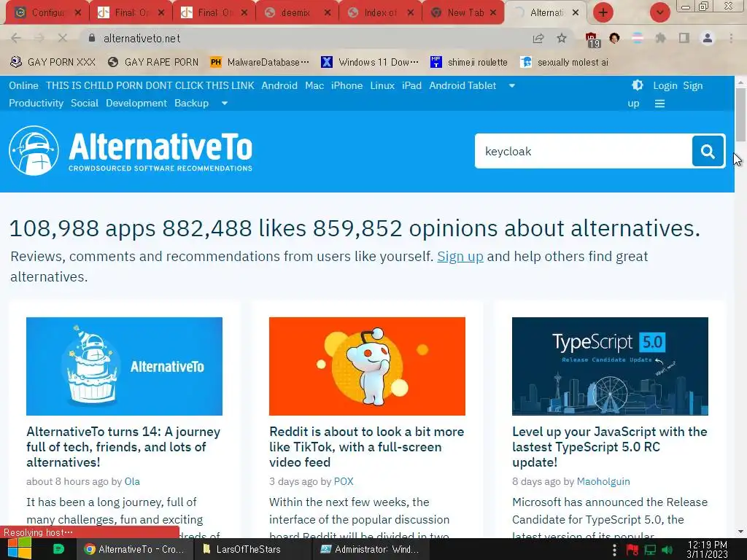The width and height of the screenshot is (747, 560).
Task: Expand the platforms list dropdown caret
Action: tap(511, 86)
